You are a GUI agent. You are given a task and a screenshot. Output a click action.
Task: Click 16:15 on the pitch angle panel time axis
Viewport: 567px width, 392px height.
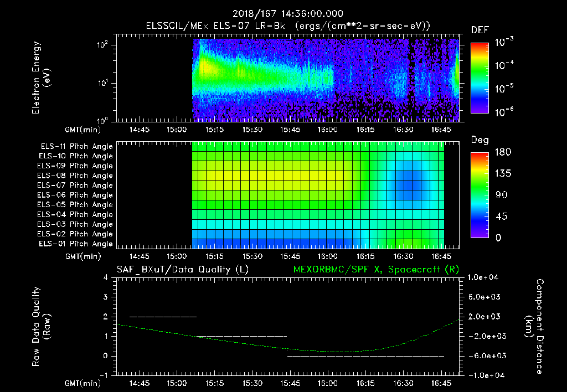365,256
